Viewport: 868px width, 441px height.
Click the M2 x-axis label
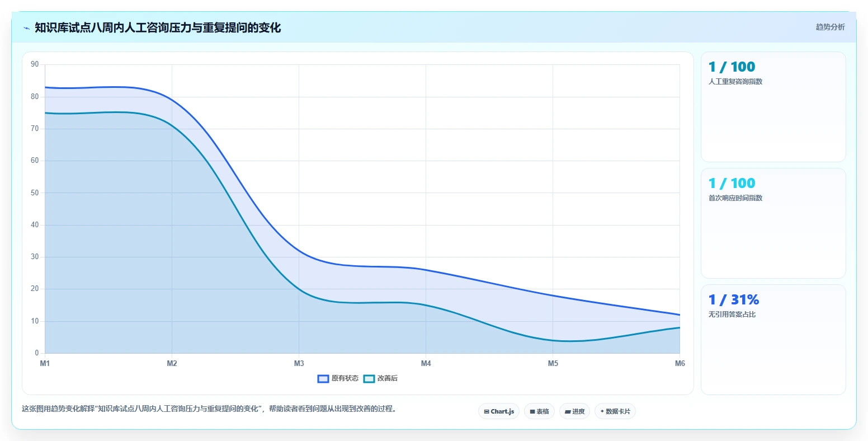pyautogui.click(x=172, y=364)
